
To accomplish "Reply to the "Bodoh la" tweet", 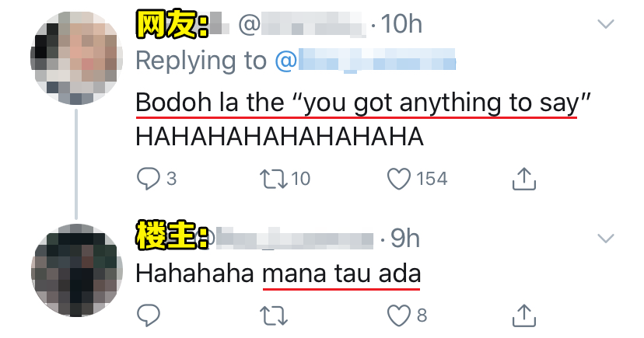I will pos(148,179).
